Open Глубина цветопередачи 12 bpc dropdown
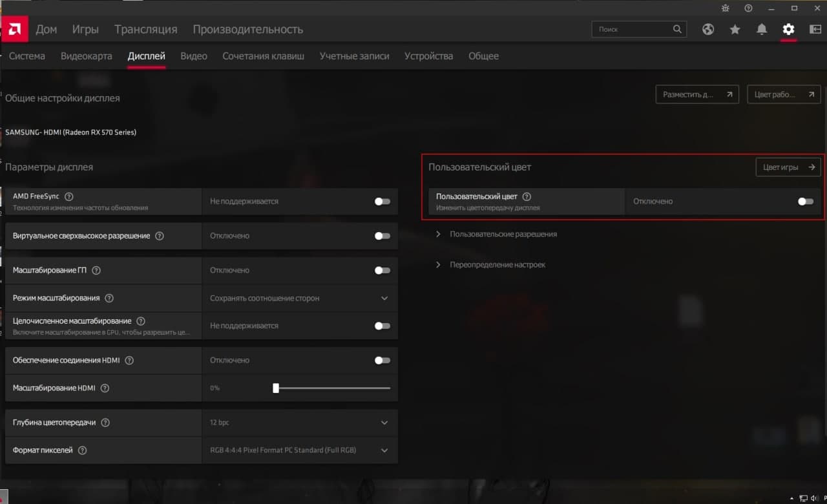Viewport: 827px width, 504px height. coord(300,423)
